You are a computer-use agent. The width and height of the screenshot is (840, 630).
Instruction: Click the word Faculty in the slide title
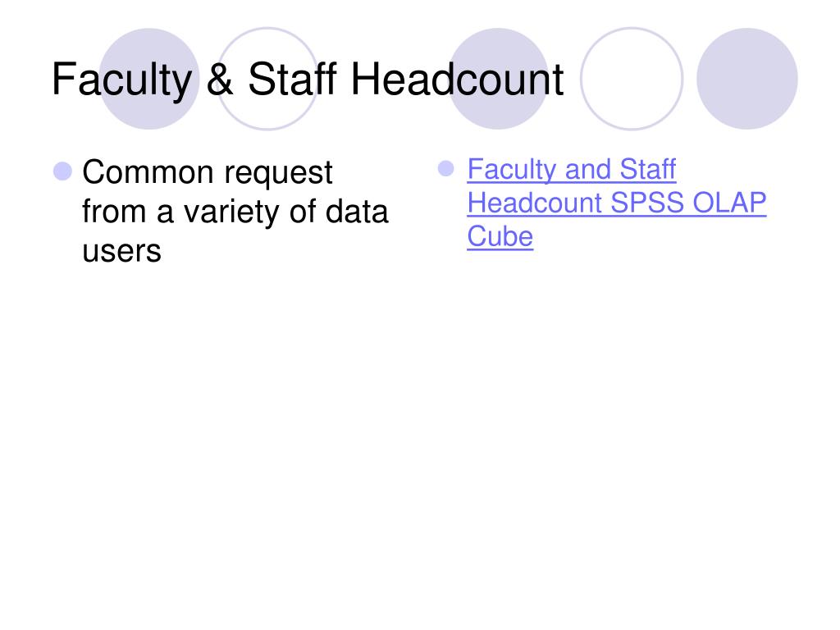(121, 80)
